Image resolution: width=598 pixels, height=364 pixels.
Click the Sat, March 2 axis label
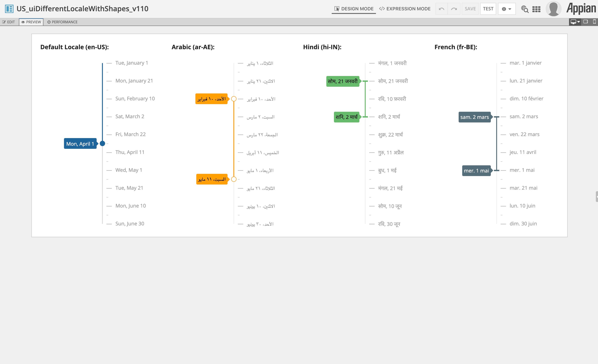[x=130, y=116]
